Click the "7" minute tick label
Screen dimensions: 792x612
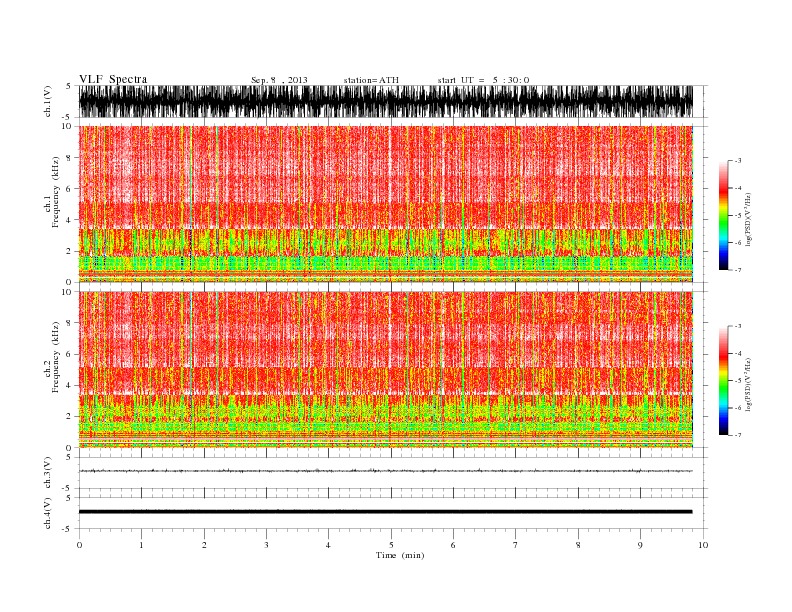tap(516, 545)
